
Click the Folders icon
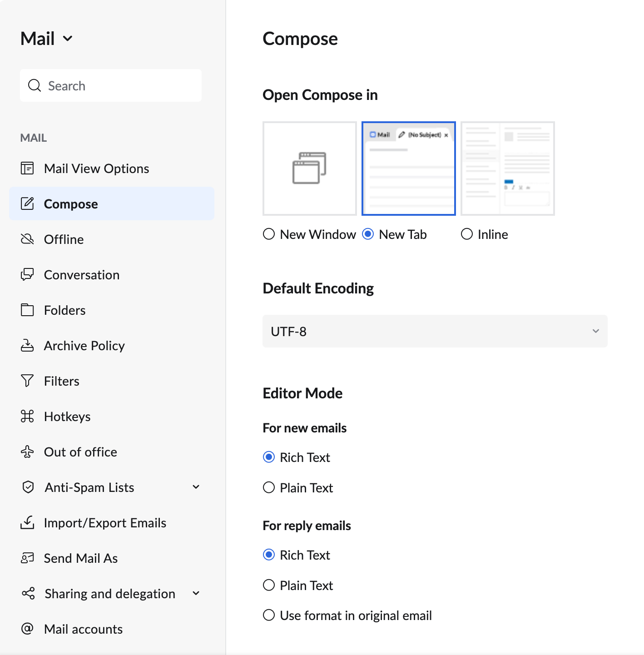(28, 310)
